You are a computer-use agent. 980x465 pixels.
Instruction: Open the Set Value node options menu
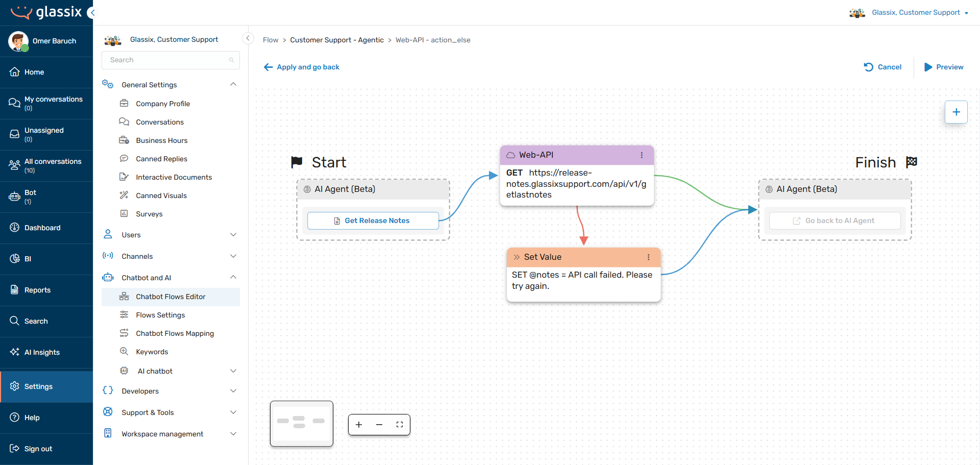[649, 257]
